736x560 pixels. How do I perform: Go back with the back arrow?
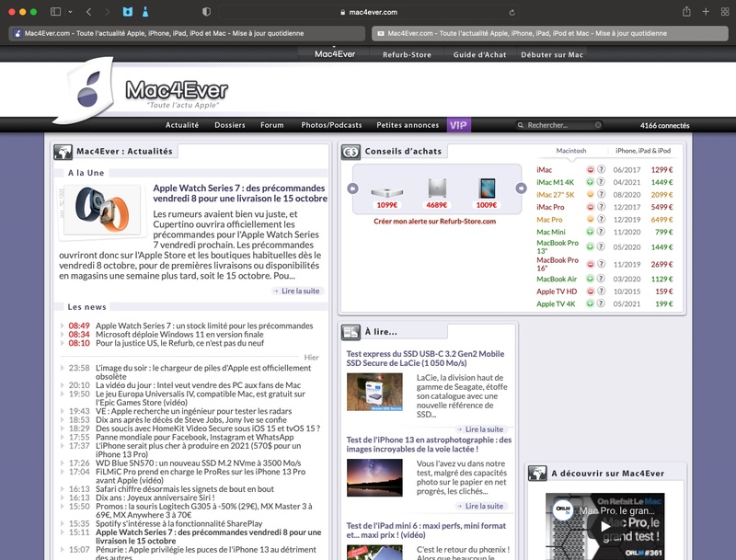click(88, 12)
